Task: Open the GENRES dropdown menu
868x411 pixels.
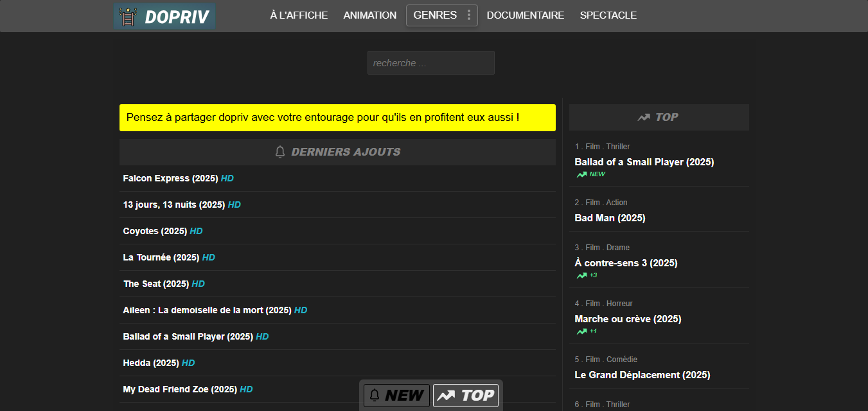Action: [435, 15]
